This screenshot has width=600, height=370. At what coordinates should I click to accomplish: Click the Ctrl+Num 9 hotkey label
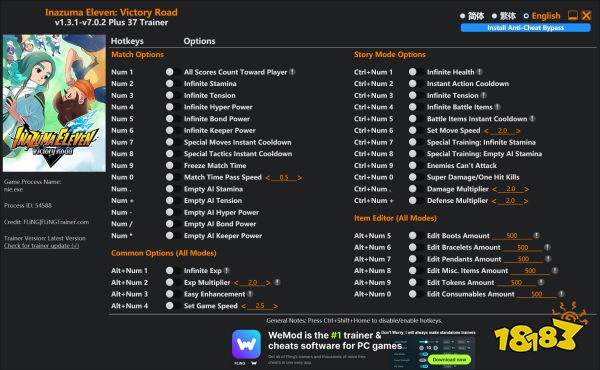point(373,165)
